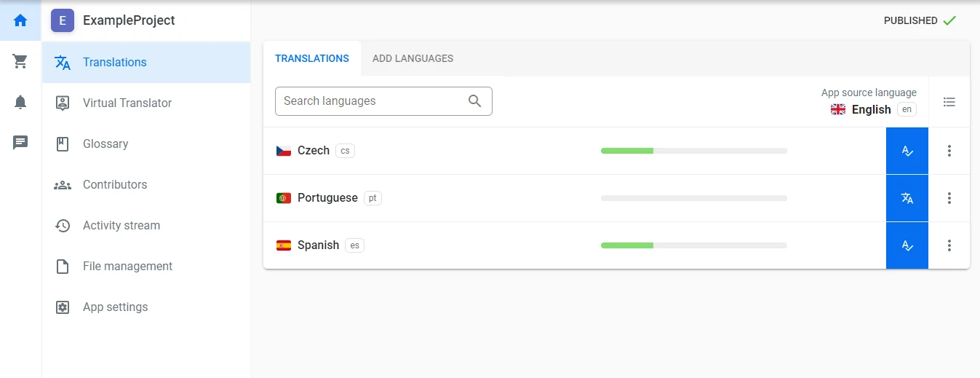Click the Portuguese language name
This screenshot has height=378, width=980.
(327, 198)
